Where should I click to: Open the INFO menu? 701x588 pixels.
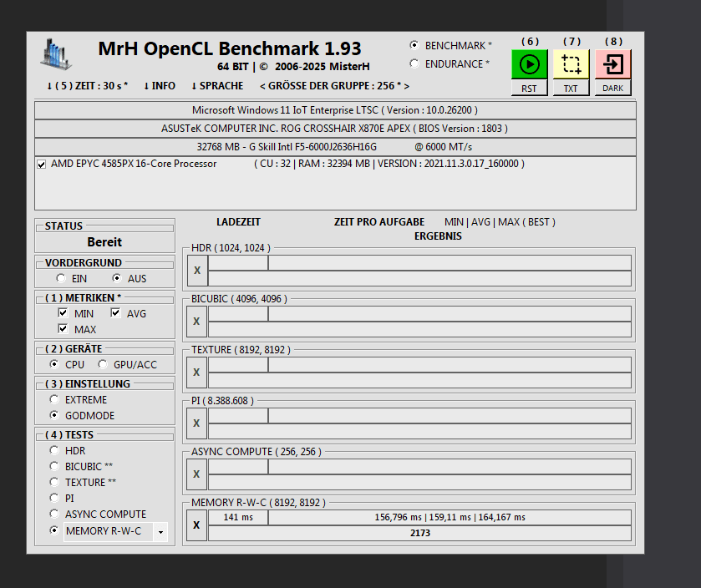[159, 86]
